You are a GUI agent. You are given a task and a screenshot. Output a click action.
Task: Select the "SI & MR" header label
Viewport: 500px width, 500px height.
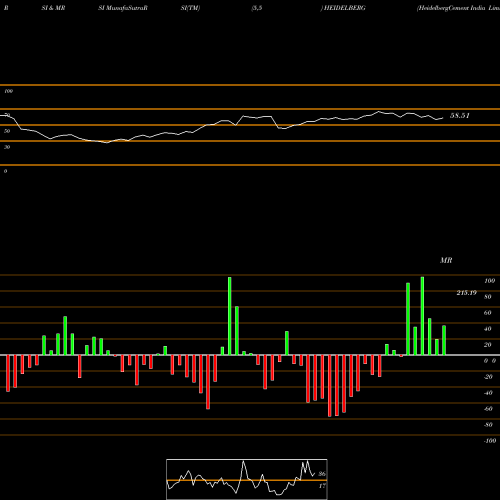pyautogui.click(x=53, y=8)
